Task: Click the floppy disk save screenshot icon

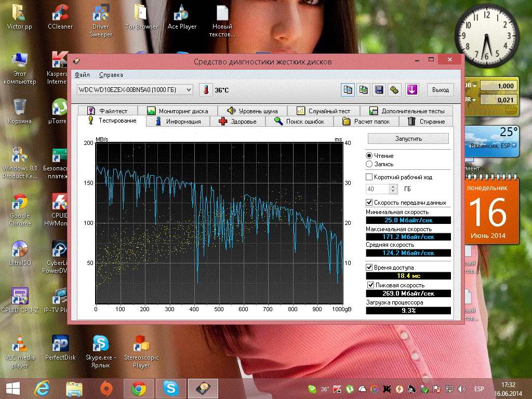Action: point(379,90)
